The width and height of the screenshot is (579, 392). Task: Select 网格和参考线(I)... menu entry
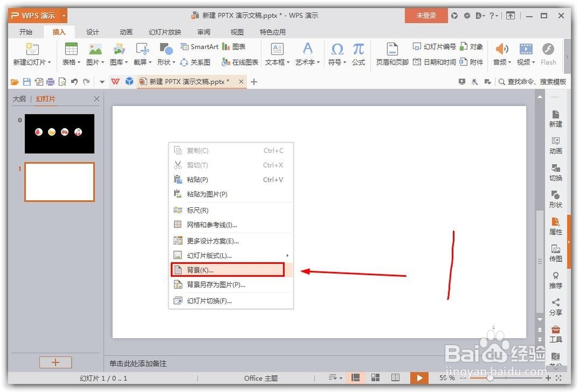click(x=231, y=225)
